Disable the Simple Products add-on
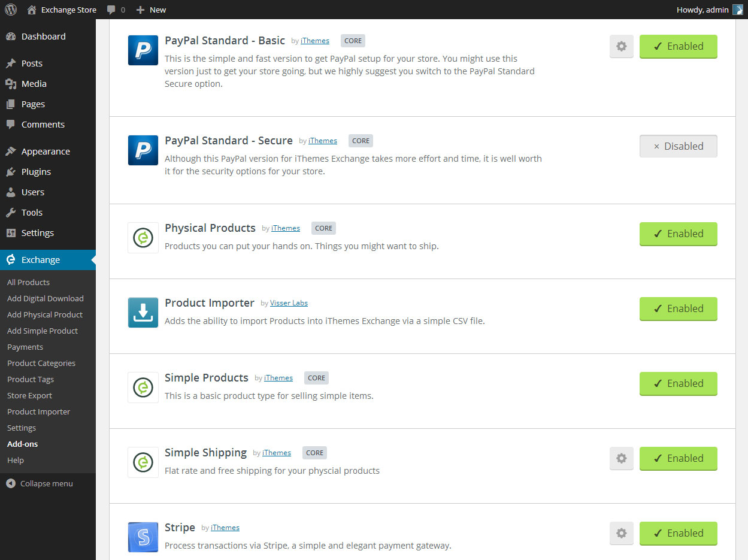This screenshot has width=748, height=560. click(x=678, y=383)
